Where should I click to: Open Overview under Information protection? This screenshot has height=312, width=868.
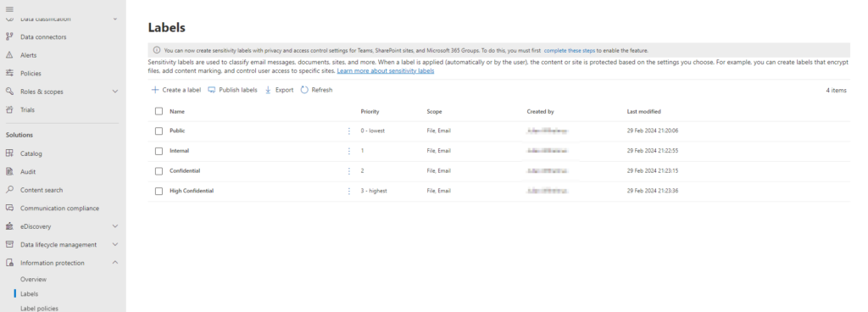click(33, 280)
